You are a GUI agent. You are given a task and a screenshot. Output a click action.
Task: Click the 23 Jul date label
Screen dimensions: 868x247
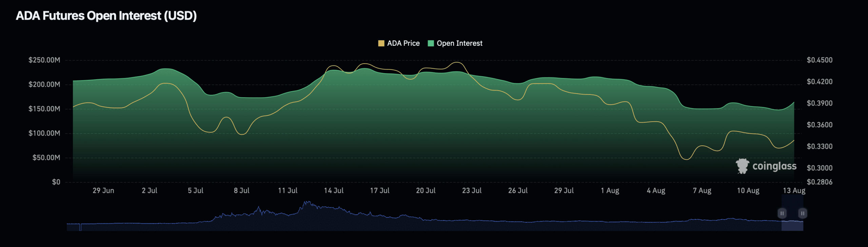click(x=472, y=191)
